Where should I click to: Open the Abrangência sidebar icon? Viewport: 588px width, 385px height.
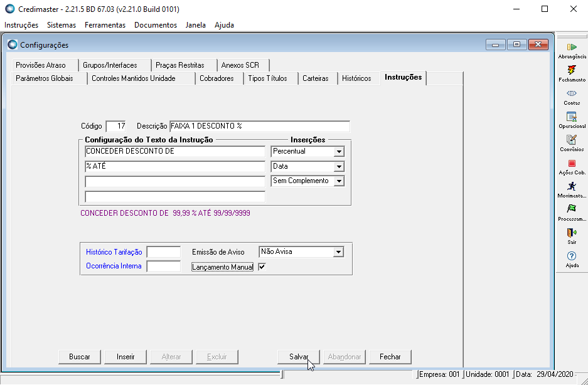(x=572, y=47)
